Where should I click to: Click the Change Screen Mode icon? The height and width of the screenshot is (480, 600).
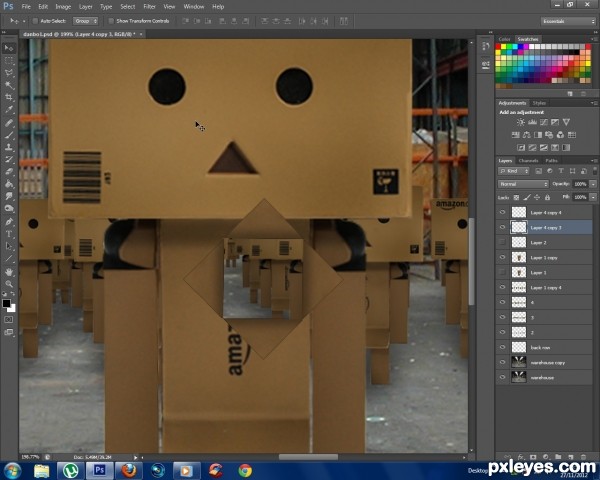tap(8, 332)
